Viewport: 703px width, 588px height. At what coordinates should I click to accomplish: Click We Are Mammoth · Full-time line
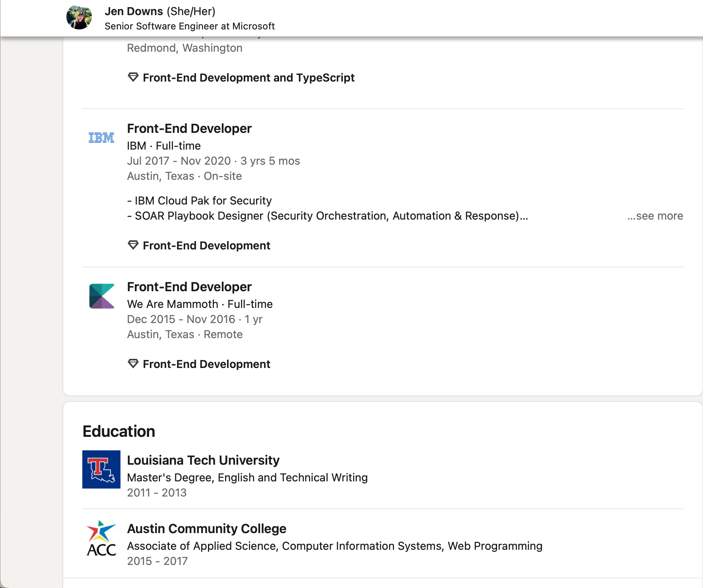(x=200, y=304)
